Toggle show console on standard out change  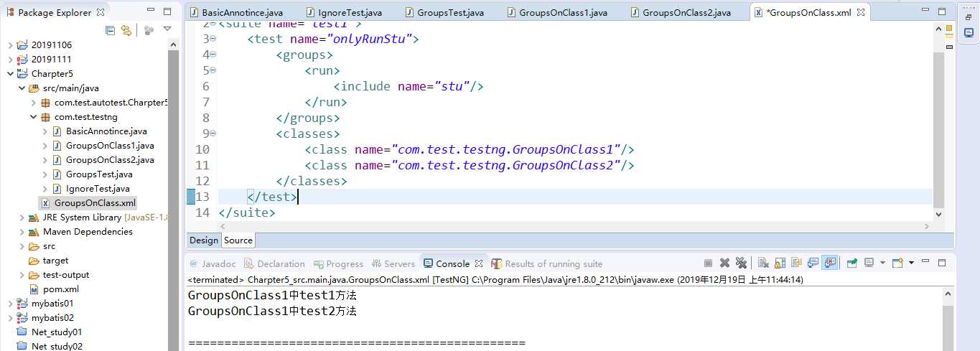click(x=813, y=263)
